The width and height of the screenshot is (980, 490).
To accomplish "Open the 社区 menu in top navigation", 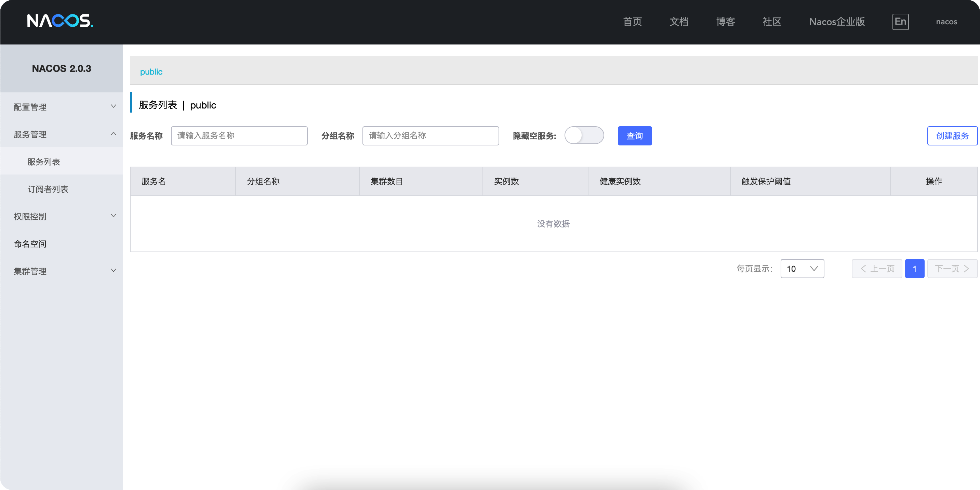I will tap(771, 22).
